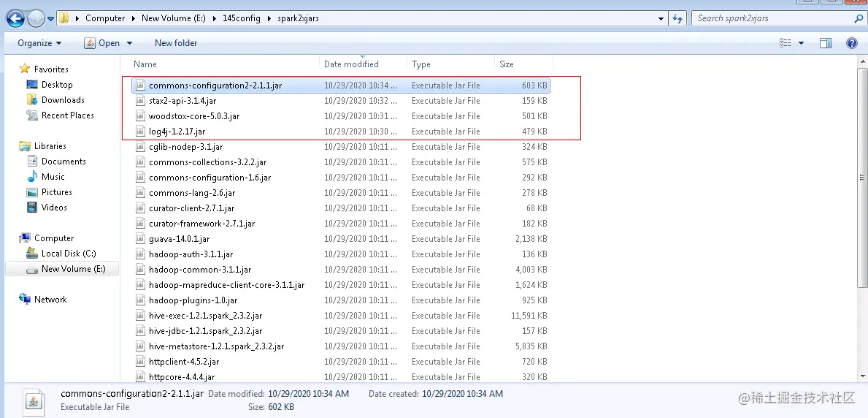Click the stax2-api-3.1.4.jar file icon
Screen dimensions: 868x418
pos(141,101)
